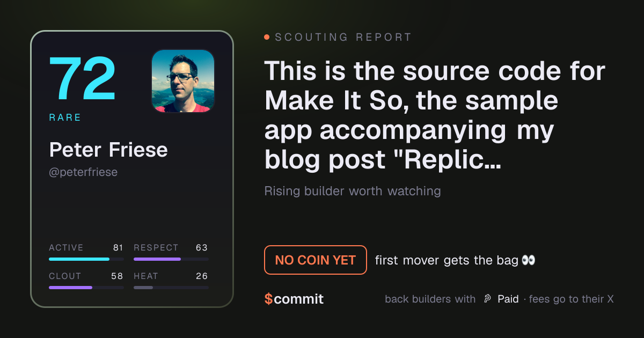Click the $commit brand logo
Viewport: 644px width, 338px height.
pos(294,299)
